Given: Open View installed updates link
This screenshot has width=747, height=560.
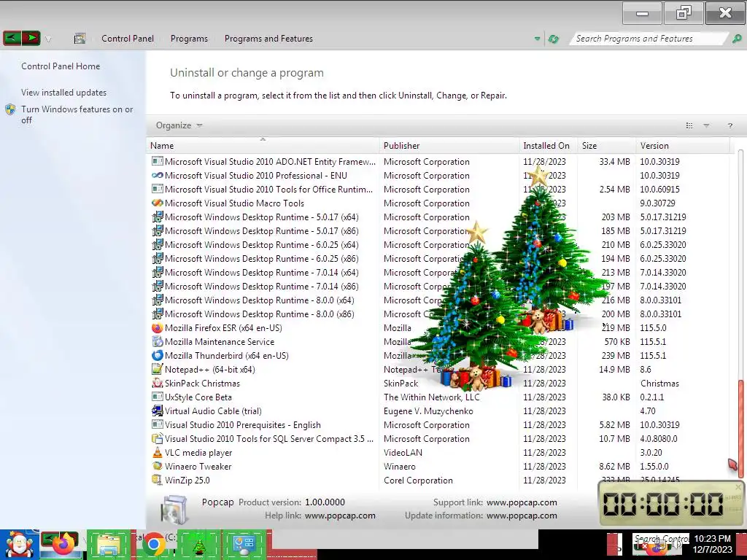Looking at the screenshot, I should [x=63, y=93].
